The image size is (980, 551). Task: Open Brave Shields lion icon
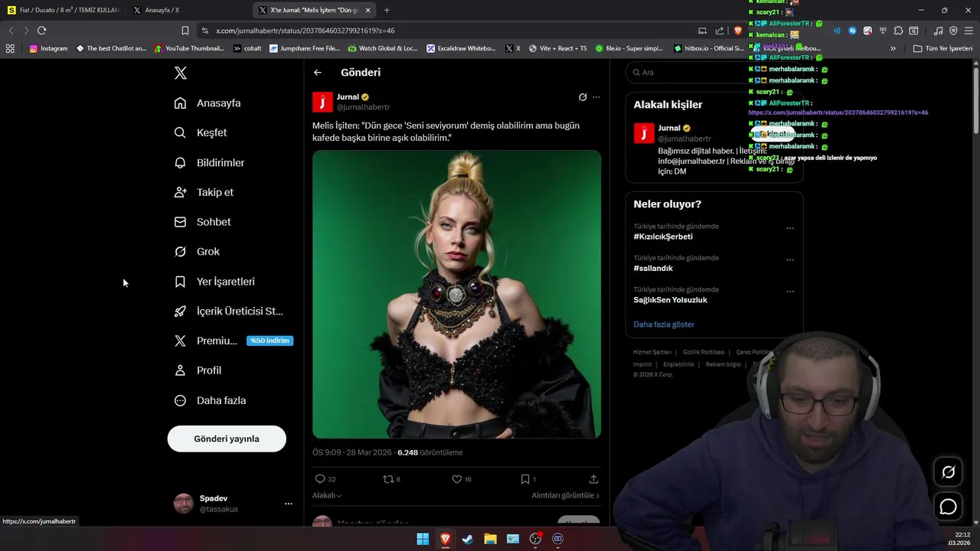click(738, 31)
